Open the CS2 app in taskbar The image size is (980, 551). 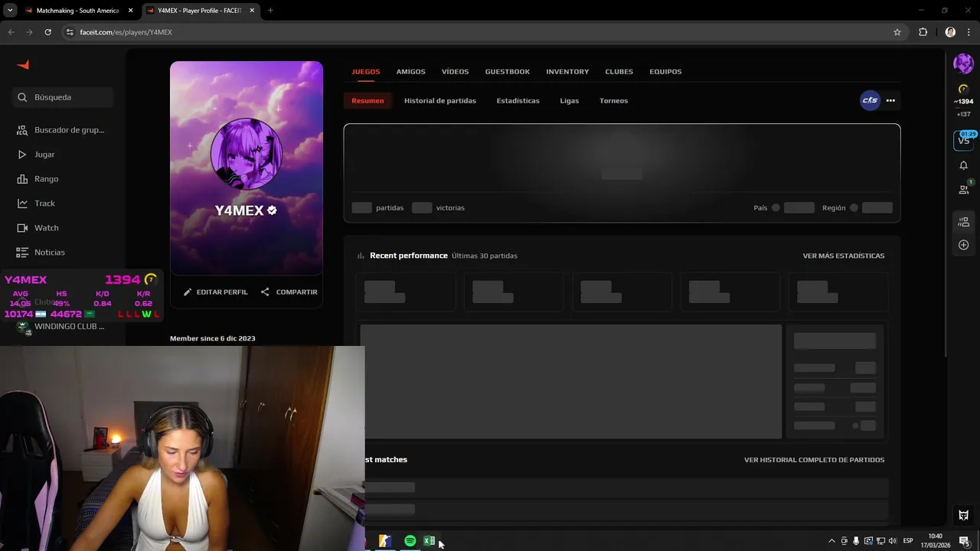coord(385,541)
